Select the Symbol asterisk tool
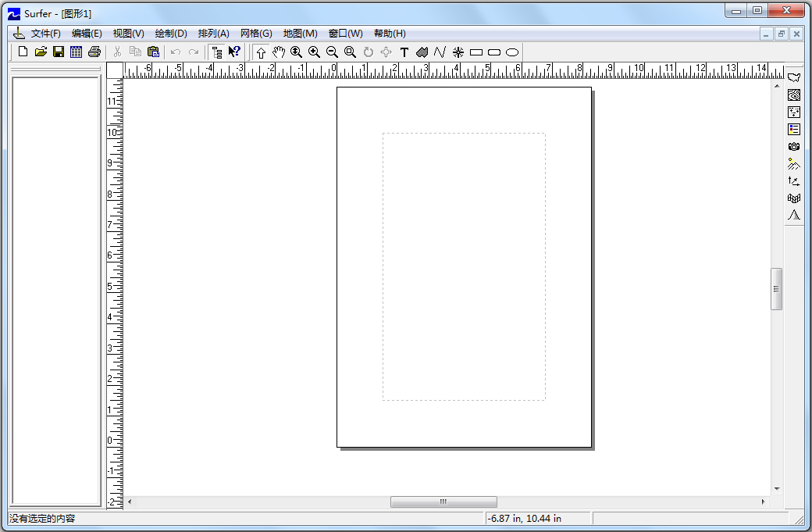Screen dimensions: 812x532 [458, 52]
